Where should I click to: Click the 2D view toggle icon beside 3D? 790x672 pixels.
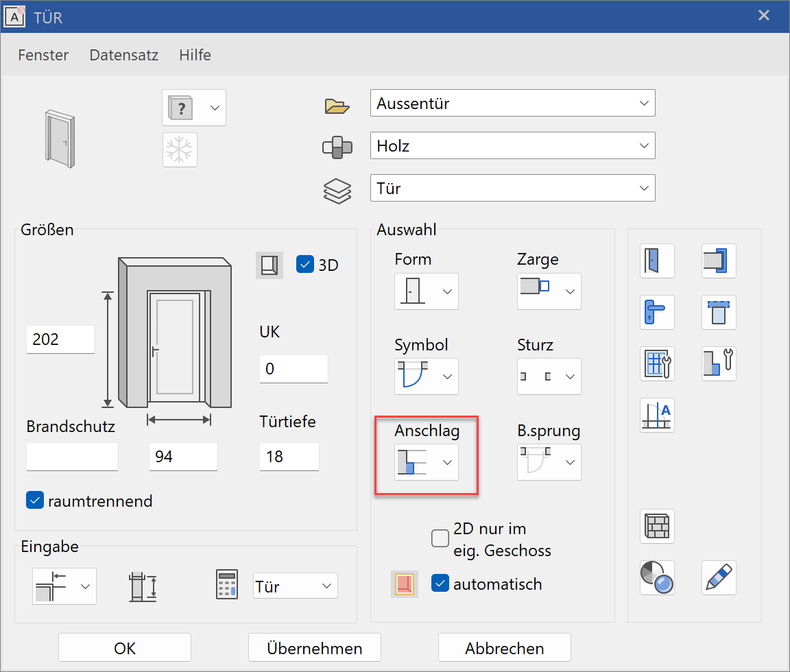click(x=270, y=265)
